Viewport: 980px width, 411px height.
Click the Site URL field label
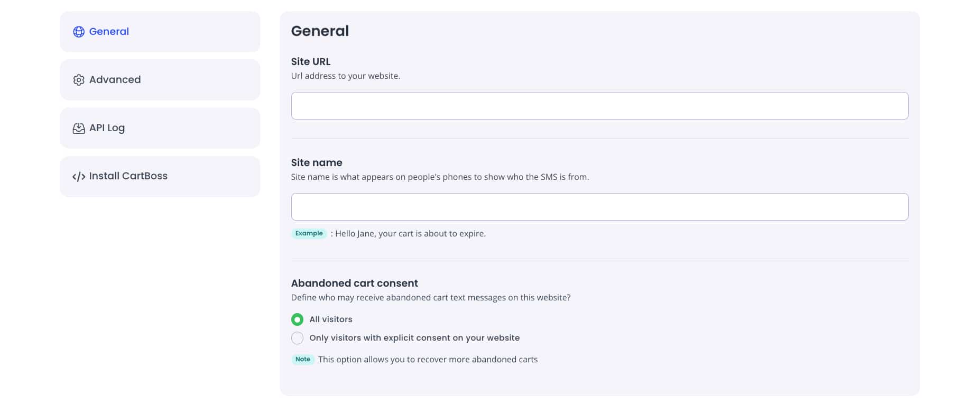(311, 61)
